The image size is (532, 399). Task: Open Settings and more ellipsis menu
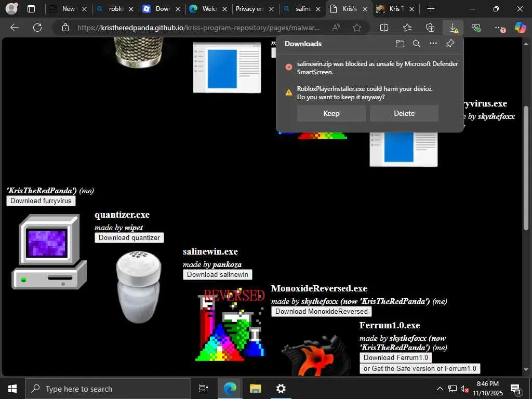(x=499, y=28)
